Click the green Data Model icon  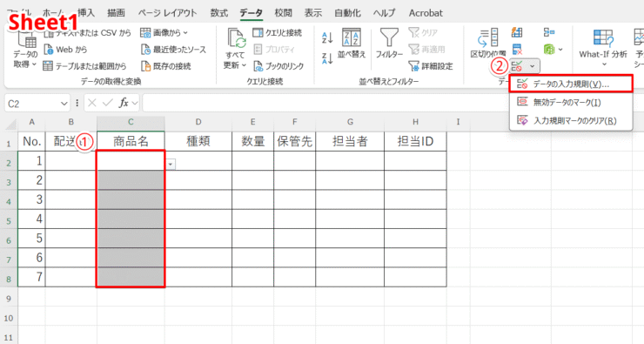pyautogui.click(x=549, y=50)
